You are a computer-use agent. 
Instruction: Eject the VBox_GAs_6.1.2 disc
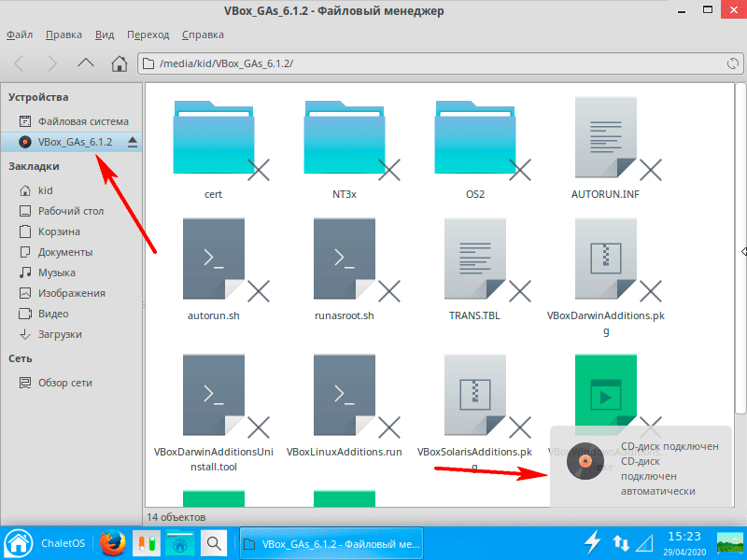(133, 142)
